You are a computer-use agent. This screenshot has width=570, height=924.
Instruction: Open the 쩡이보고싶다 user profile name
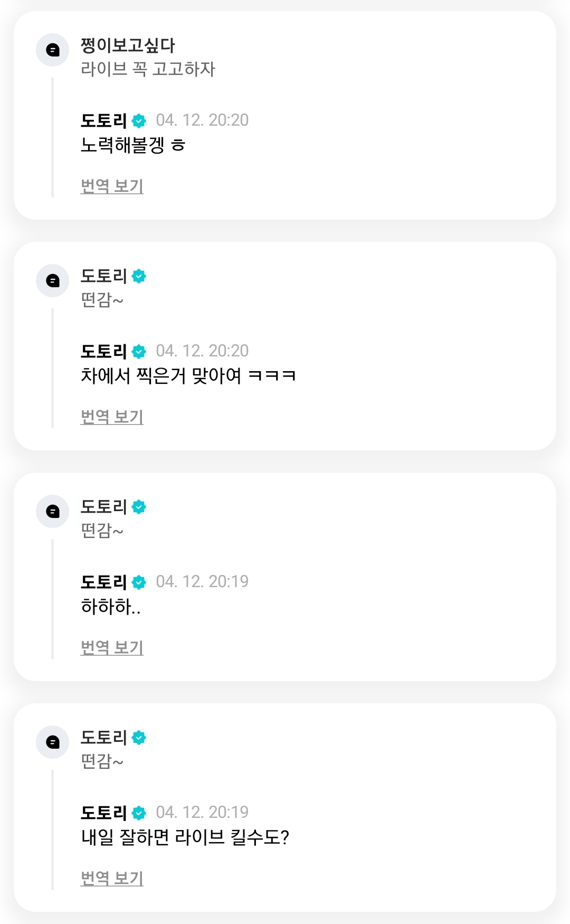[128, 45]
